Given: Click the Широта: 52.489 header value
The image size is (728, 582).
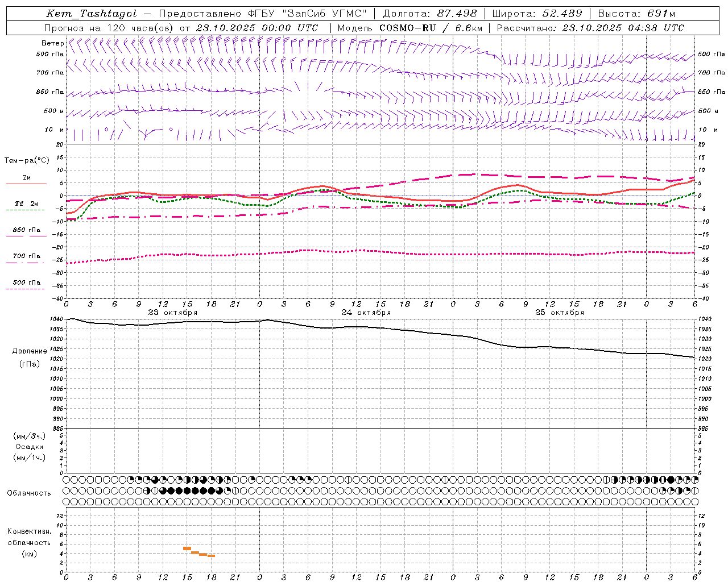Looking at the screenshot, I should coord(537,14).
